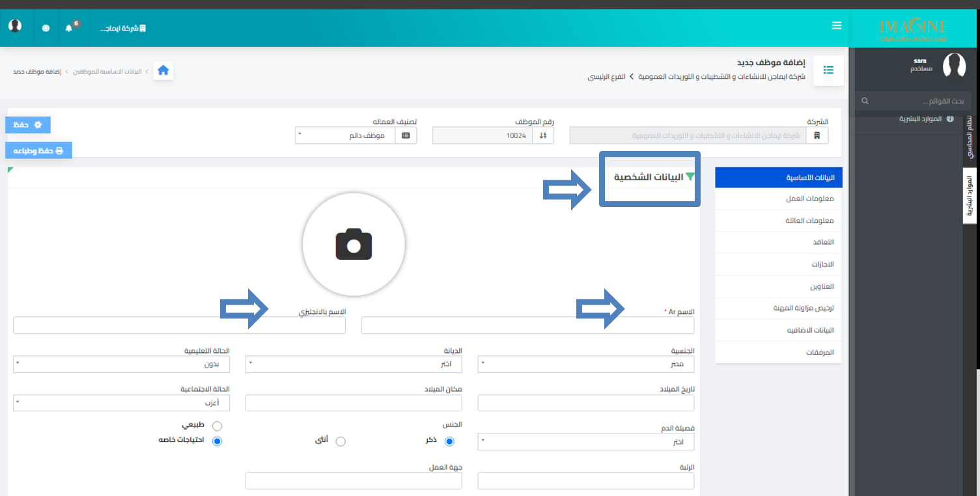Image resolution: width=980 pixels, height=496 pixels.
Task: Select the البيانات الأساسية tab
Action: (778, 178)
